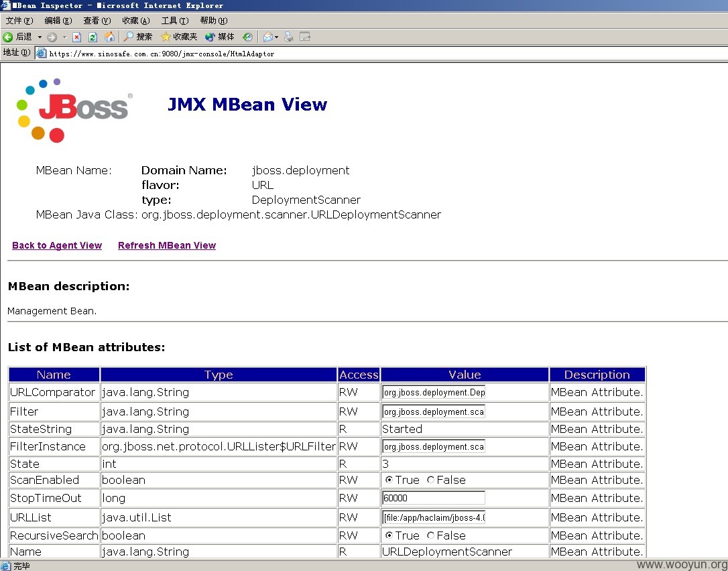The width and height of the screenshot is (728, 571).
Task: Click the StopTimeOut attribute name cell
Action: 54,498
